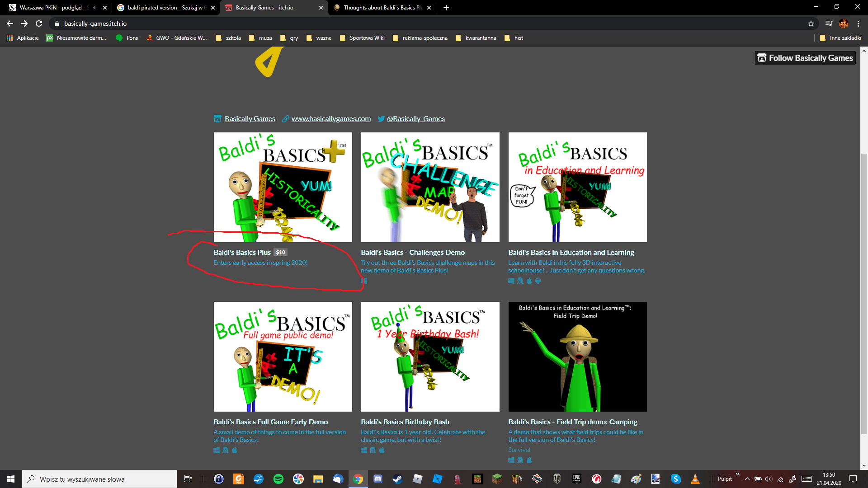This screenshot has height=488, width=868.
Task: Click the bookmark star icon
Action: tap(811, 23)
